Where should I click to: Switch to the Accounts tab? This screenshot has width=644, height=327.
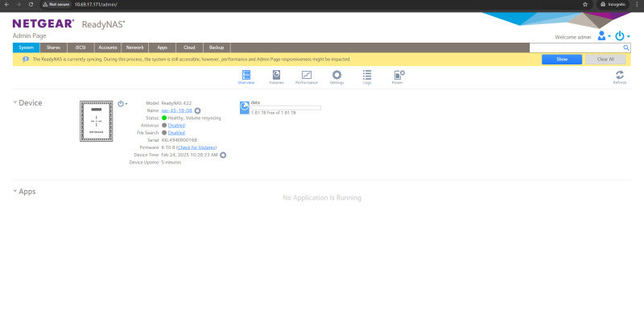point(108,48)
